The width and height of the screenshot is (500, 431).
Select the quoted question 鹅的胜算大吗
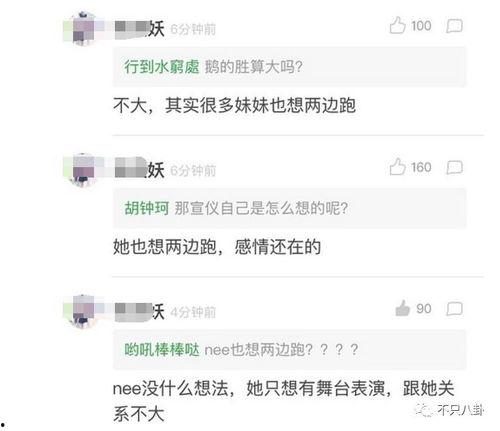[254, 67]
